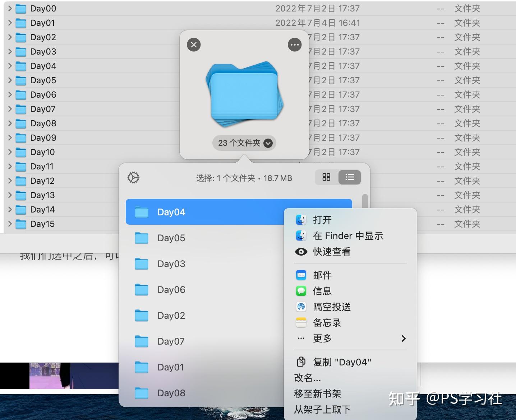
Task: Click the Day12 name in the Finder list
Action: coord(42,181)
